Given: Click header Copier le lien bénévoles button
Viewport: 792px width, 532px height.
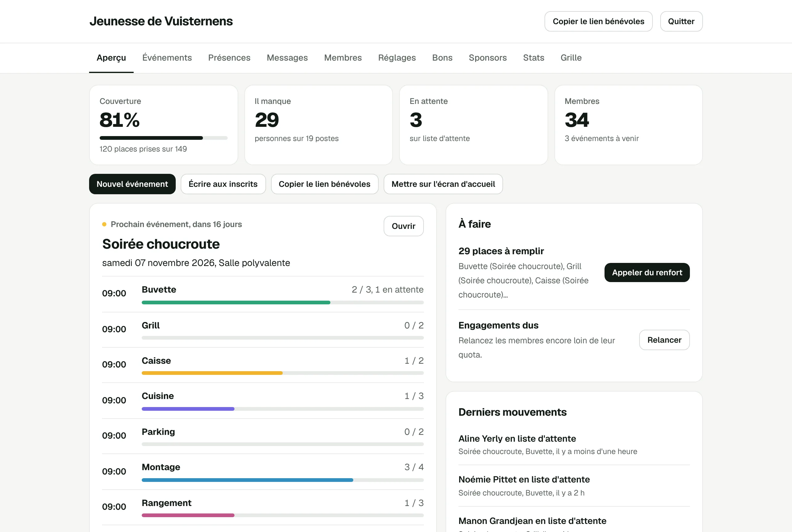Looking at the screenshot, I should (598, 21).
